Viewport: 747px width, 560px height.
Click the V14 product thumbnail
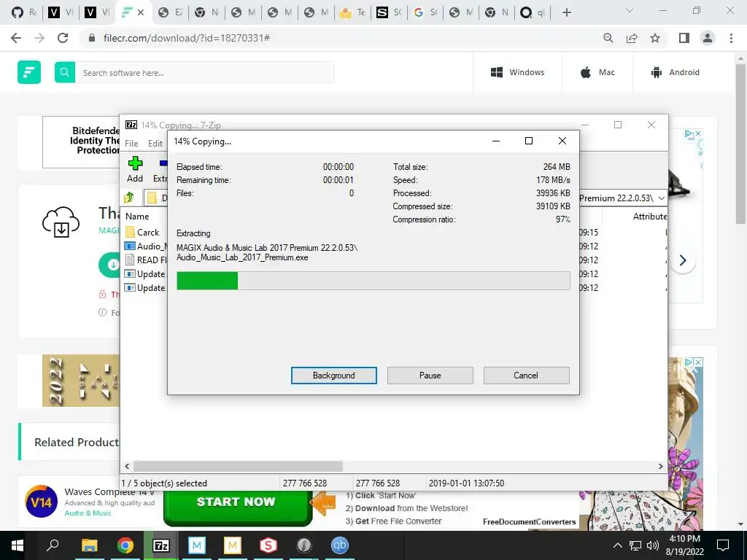click(42, 502)
